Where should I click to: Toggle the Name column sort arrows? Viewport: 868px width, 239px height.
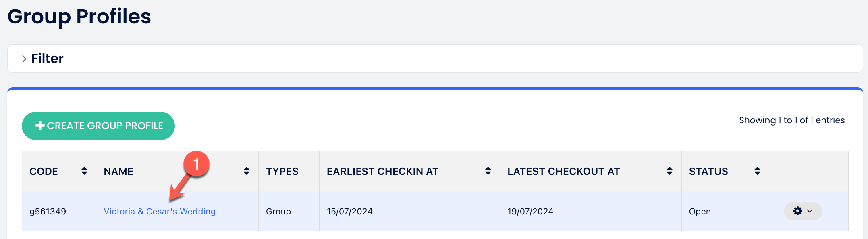click(x=247, y=171)
